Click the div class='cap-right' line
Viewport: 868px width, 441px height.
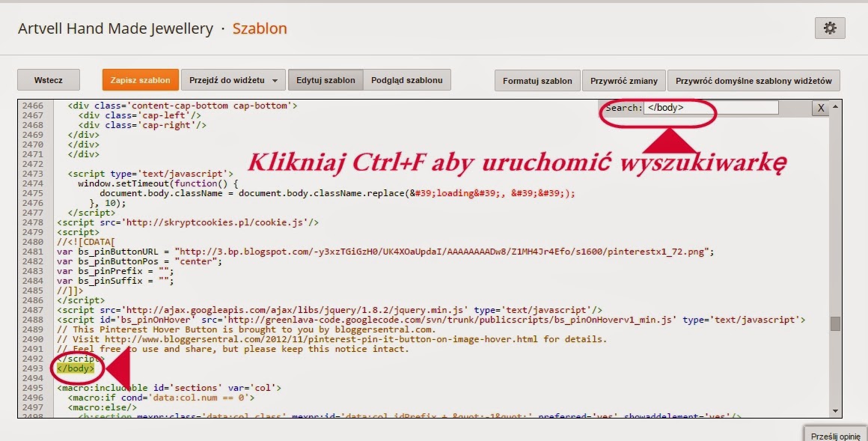pyautogui.click(x=142, y=125)
